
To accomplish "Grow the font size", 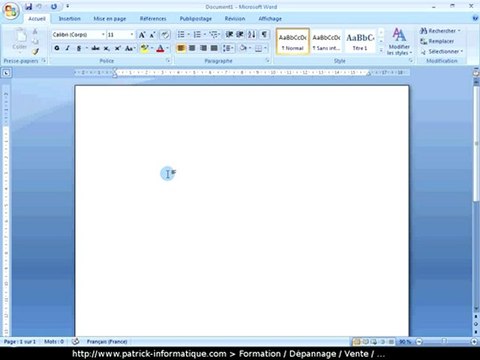I will pos(142,35).
